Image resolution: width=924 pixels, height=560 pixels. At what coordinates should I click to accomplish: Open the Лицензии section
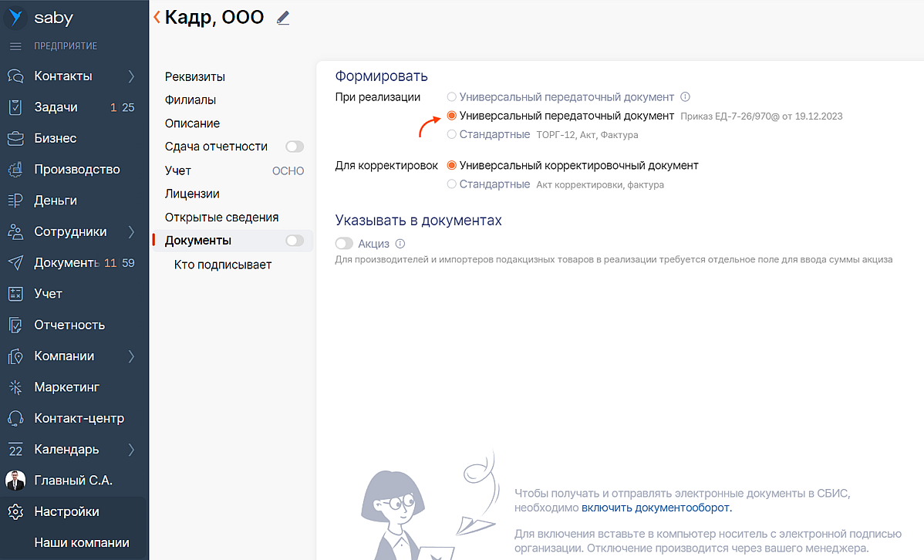192,194
